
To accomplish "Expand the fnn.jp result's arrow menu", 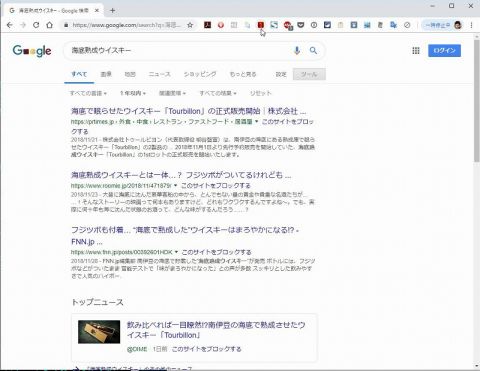I will [x=176, y=252].
